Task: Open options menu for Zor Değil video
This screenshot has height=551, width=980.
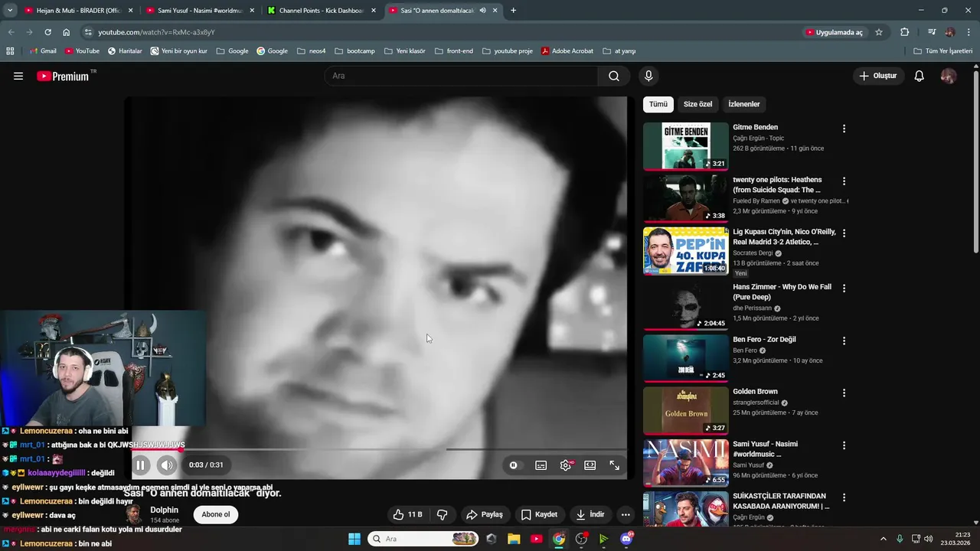Action: 844,341
